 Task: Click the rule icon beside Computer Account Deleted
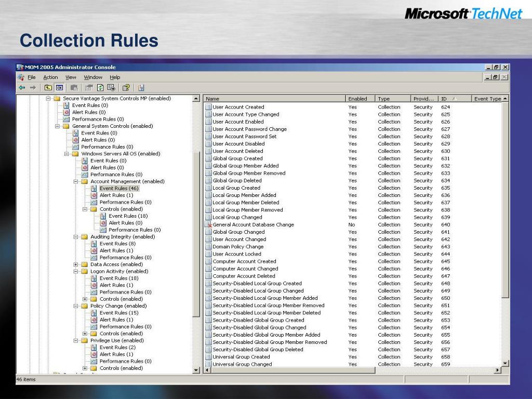(x=208, y=276)
